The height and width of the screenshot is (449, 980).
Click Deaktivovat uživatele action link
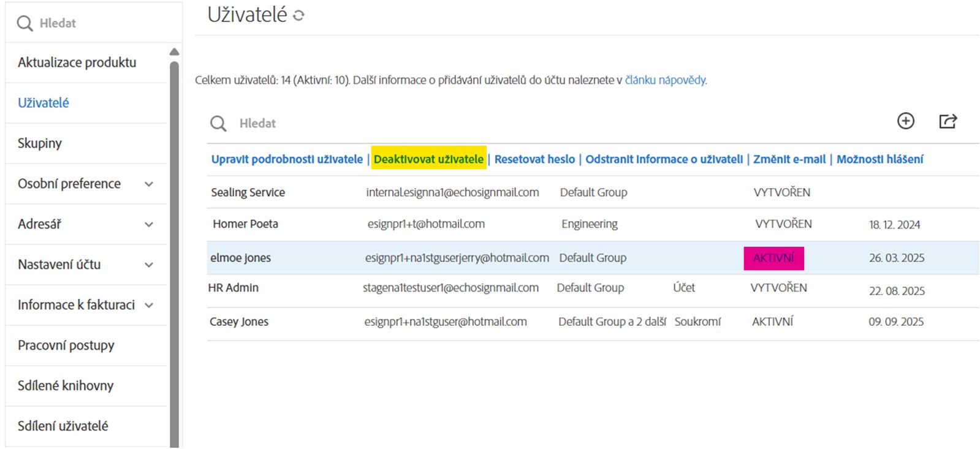(x=428, y=159)
